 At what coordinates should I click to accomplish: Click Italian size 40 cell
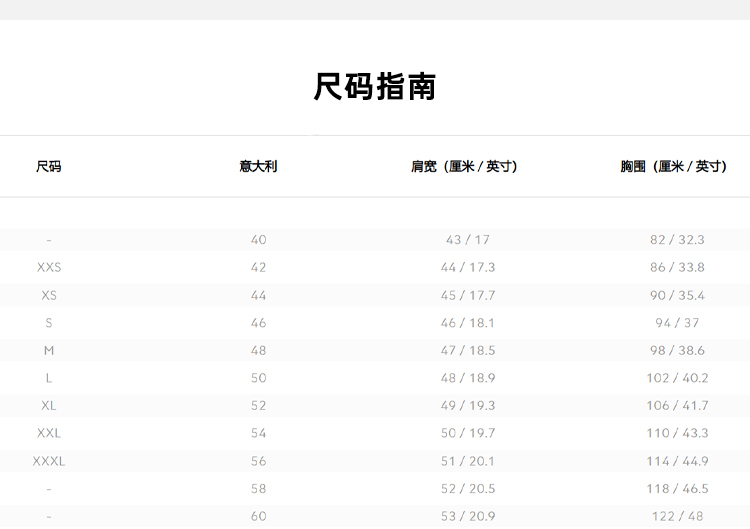click(x=258, y=240)
